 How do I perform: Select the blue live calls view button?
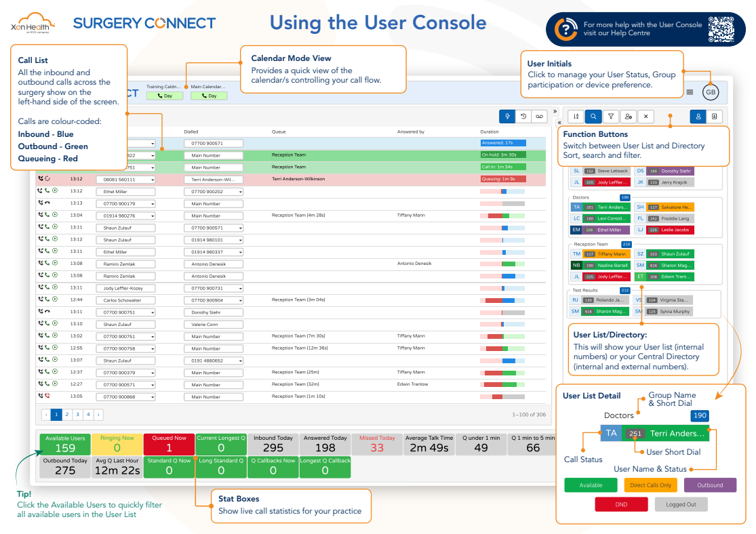[x=507, y=116]
